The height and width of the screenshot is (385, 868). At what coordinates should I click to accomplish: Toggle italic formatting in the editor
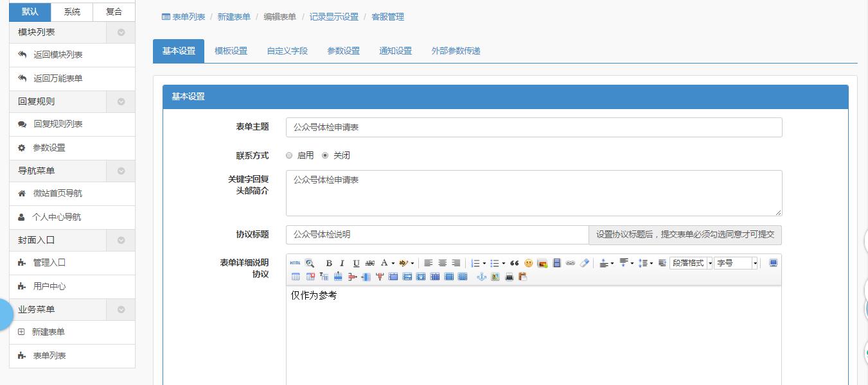341,262
